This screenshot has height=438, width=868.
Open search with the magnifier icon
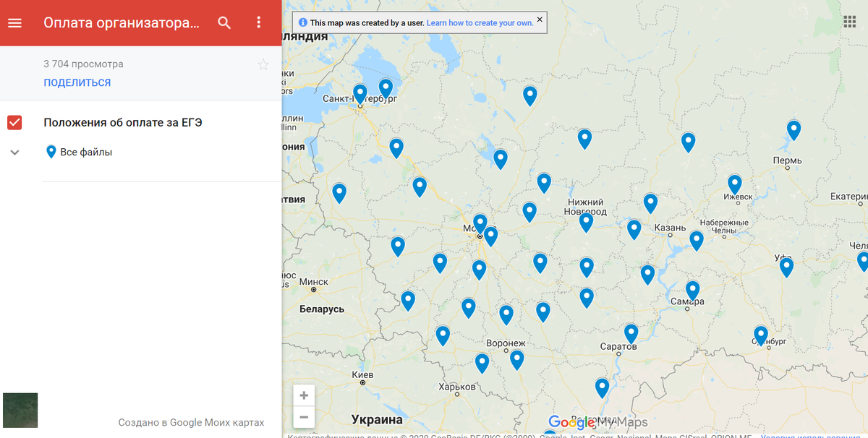(x=224, y=22)
